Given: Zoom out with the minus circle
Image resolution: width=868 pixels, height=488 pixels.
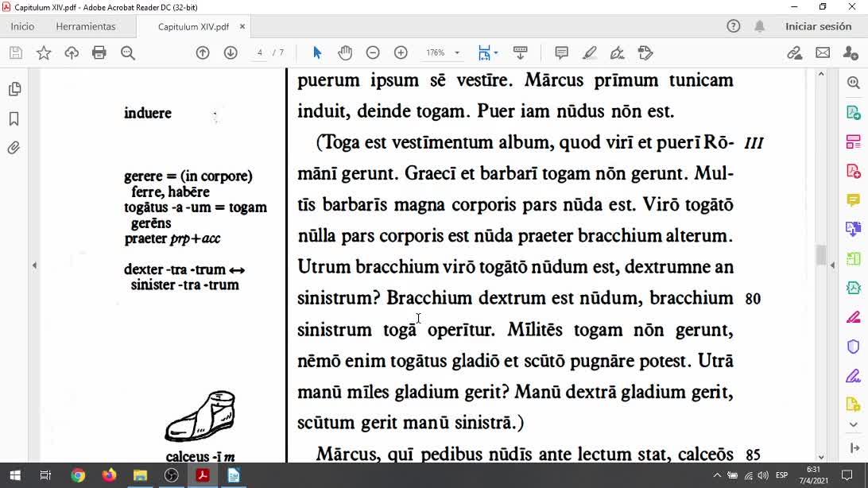Looking at the screenshot, I should pyautogui.click(x=373, y=52).
